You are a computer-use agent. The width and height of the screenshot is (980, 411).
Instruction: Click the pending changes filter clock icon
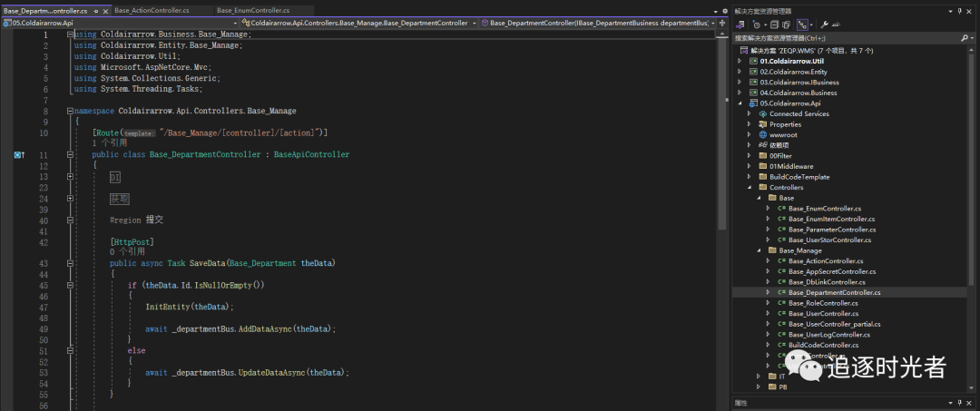[758, 25]
